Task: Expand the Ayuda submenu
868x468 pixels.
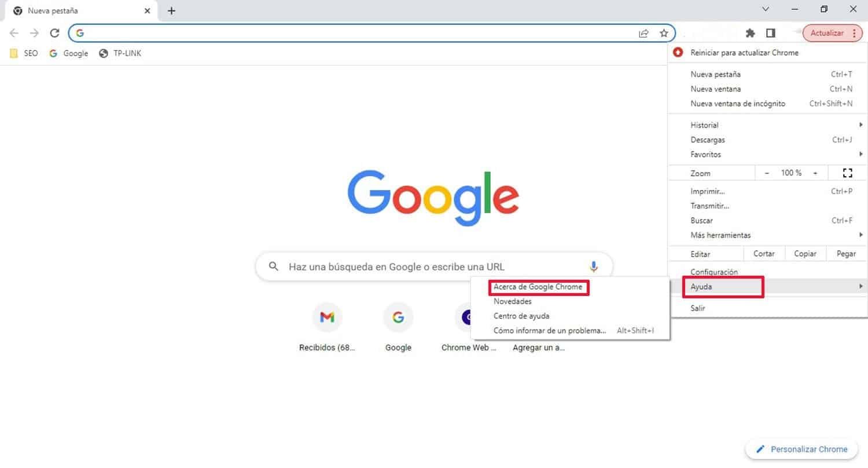Action: (767, 287)
